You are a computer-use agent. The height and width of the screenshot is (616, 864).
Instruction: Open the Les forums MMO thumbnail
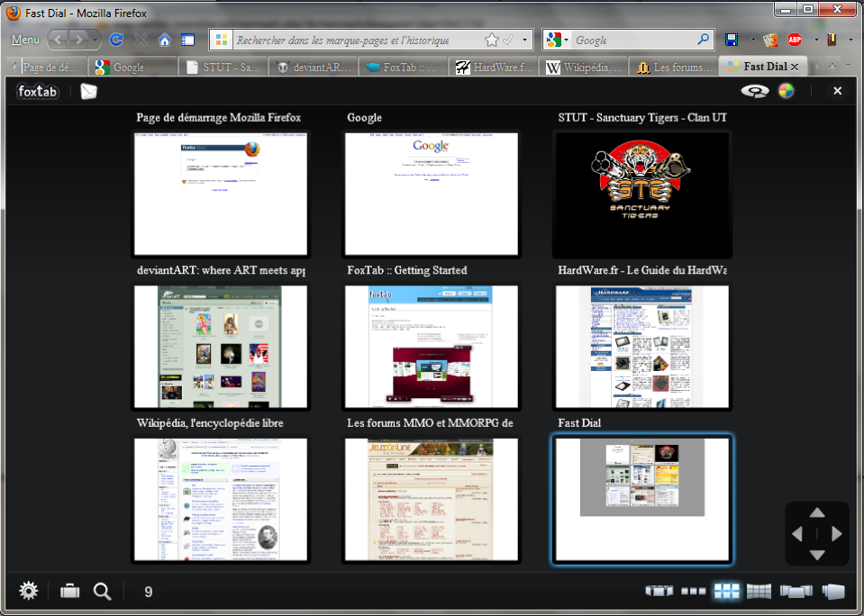click(432, 499)
